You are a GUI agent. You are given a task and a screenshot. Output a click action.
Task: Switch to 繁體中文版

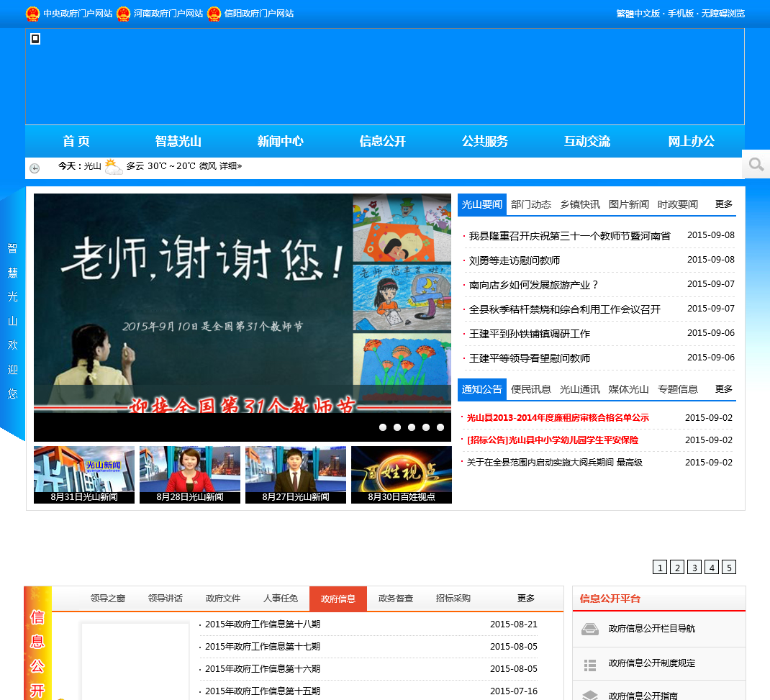tap(638, 14)
